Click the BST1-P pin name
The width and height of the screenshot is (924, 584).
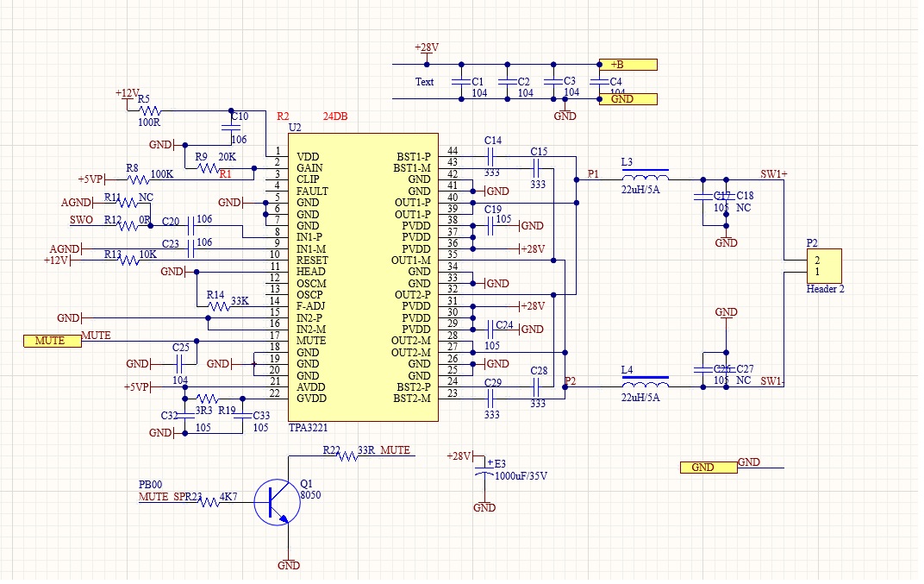pos(414,157)
